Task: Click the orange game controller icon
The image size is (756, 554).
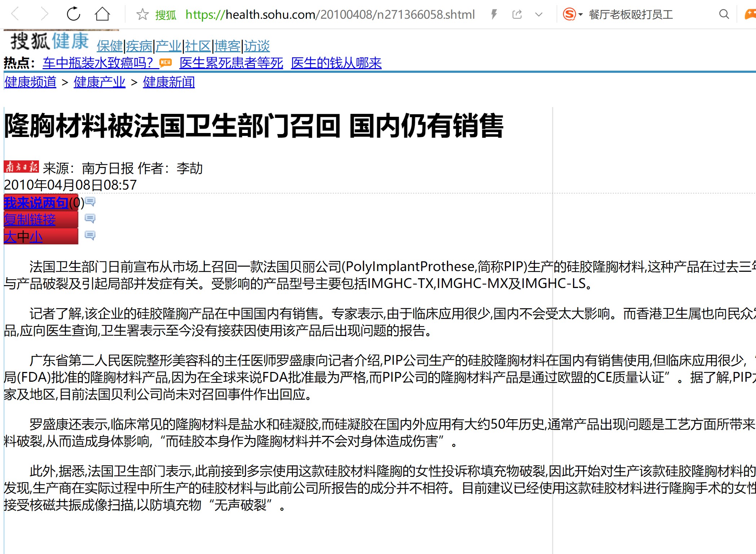Action: (x=751, y=14)
